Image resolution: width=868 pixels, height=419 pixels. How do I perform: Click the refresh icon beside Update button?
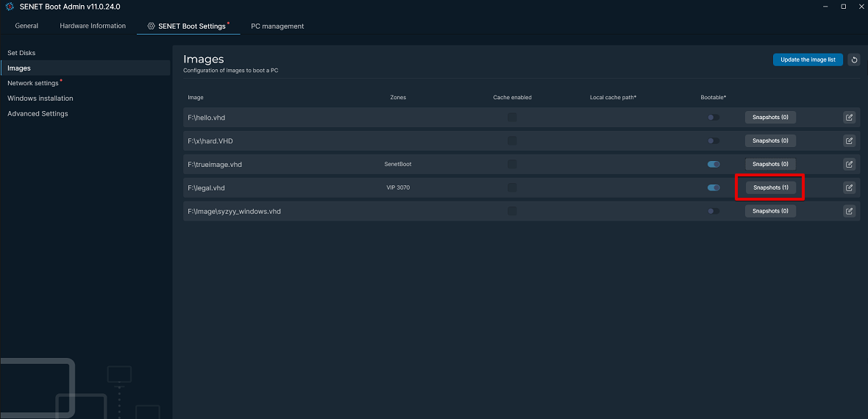pyautogui.click(x=853, y=60)
